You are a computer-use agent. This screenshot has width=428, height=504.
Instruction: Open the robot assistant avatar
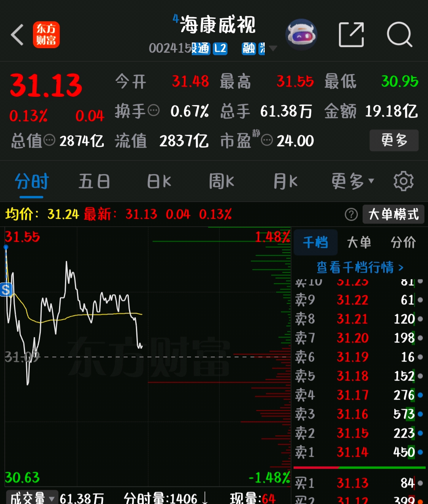coord(301,35)
